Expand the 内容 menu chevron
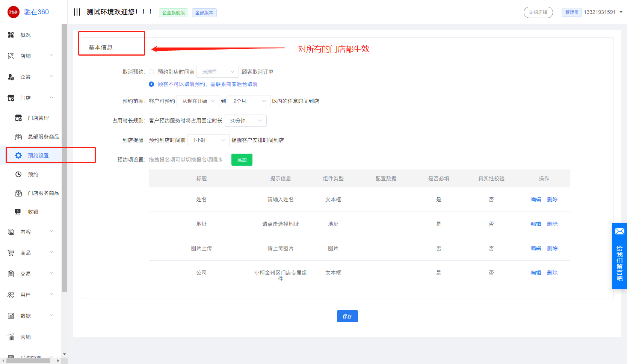 click(51, 231)
